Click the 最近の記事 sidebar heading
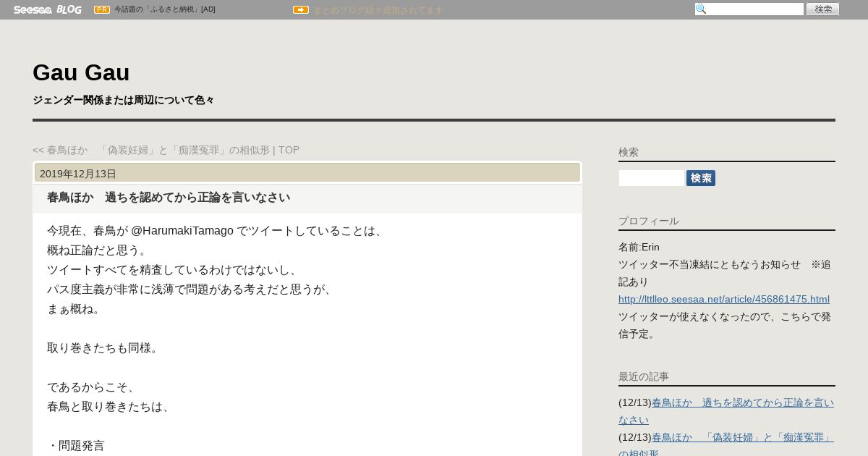Image resolution: width=868 pixels, height=456 pixels. tap(644, 376)
